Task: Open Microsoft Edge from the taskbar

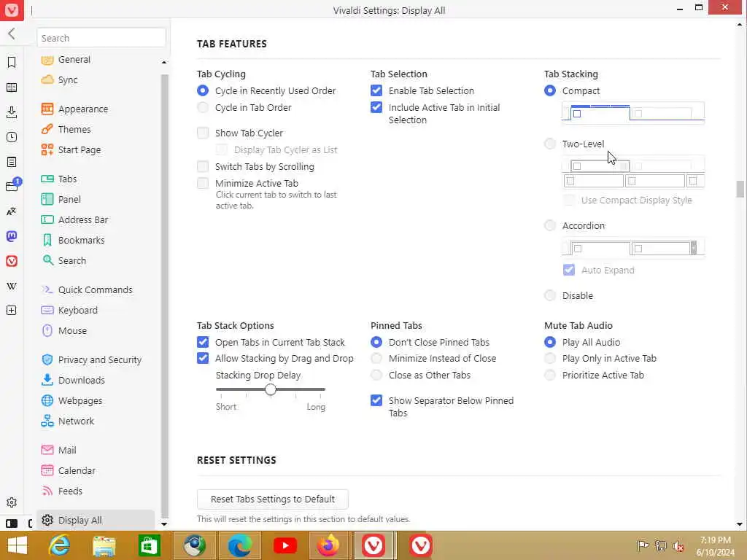Action: click(x=239, y=545)
